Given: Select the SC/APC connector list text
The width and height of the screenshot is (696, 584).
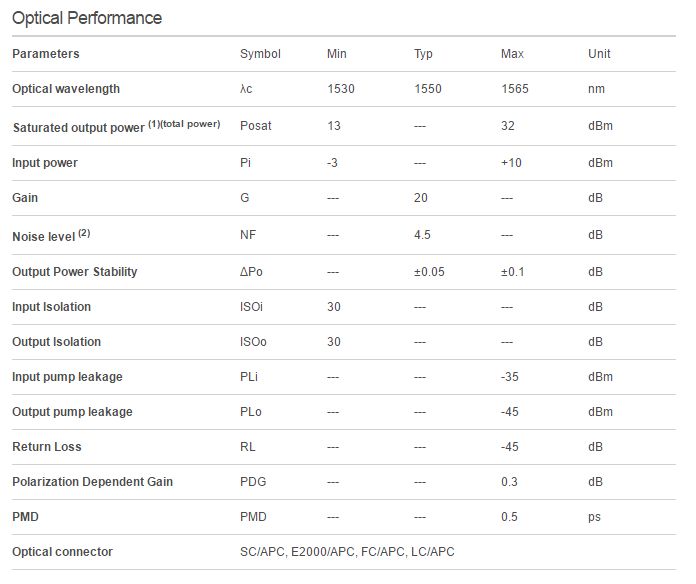Looking at the screenshot, I should click(347, 552).
